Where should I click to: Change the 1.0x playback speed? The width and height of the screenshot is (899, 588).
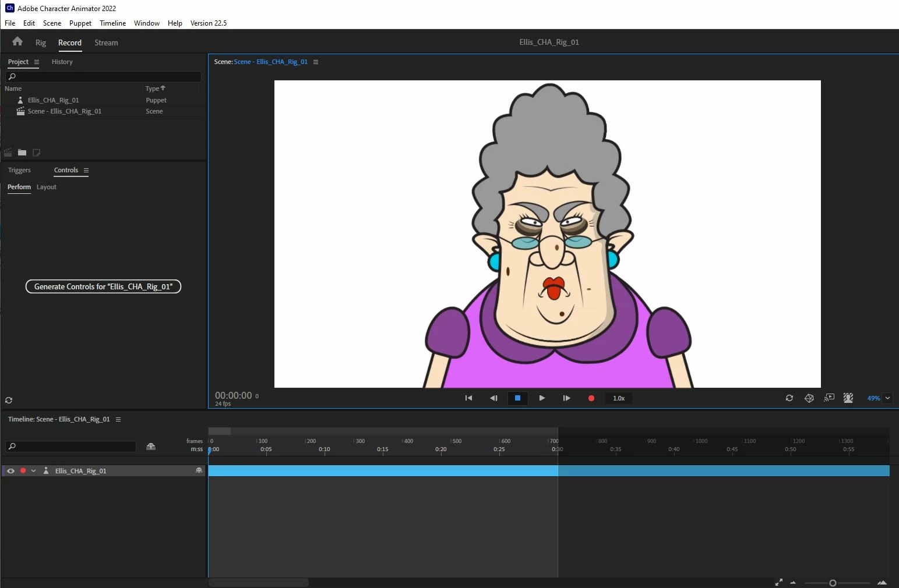coord(619,398)
